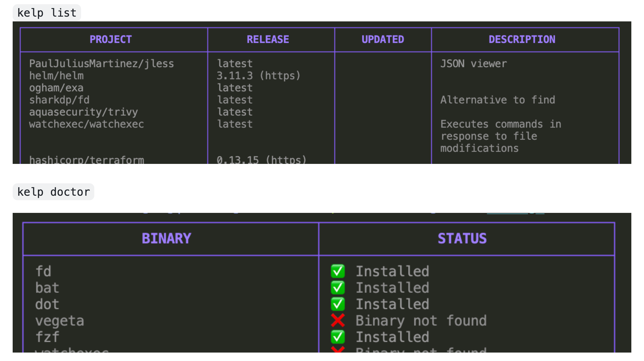The image size is (644, 361).
Task: Click the RELEASE column header
Action: [268, 39]
